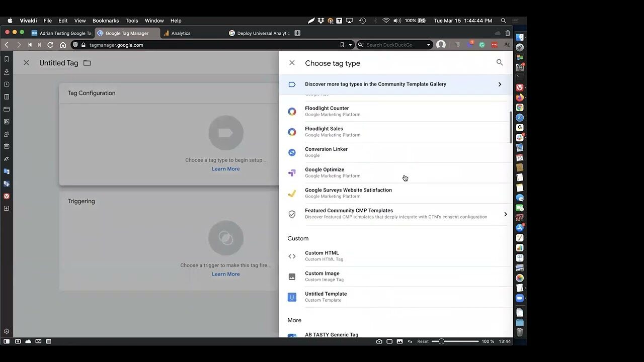This screenshot has height=362, width=644.
Task: Click Floodlight Sales ring icon
Action: click(292, 132)
